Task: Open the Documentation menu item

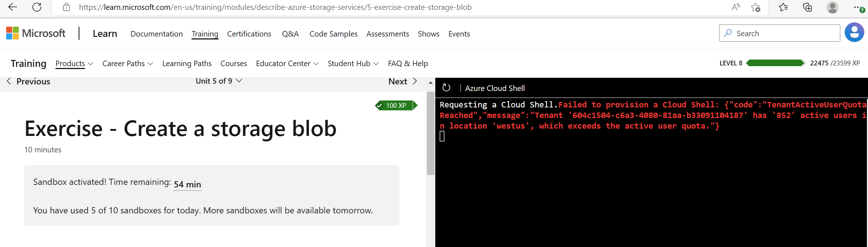Action: tap(157, 34)
